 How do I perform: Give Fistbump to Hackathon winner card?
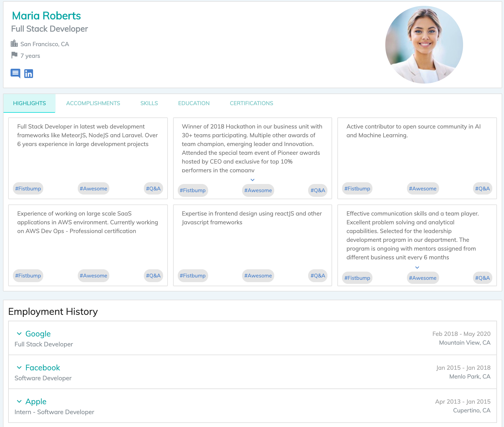[x=193, y=190]
